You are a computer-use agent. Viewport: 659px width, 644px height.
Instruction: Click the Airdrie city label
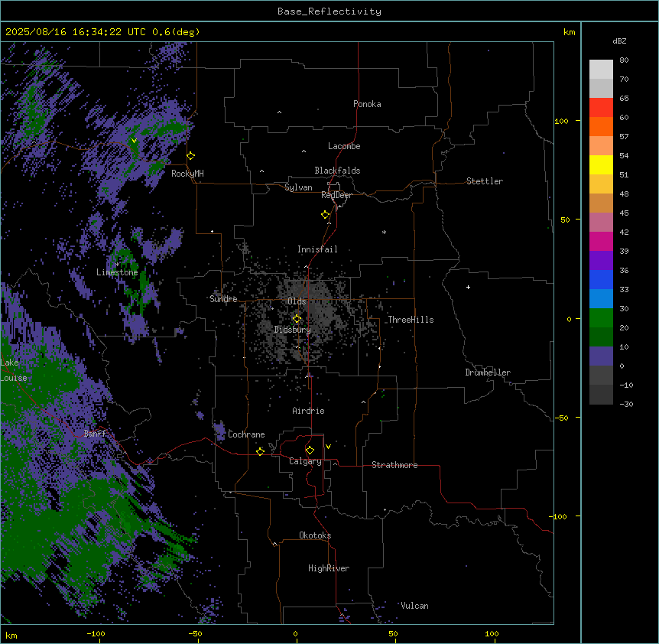click(x=309, y=411)
